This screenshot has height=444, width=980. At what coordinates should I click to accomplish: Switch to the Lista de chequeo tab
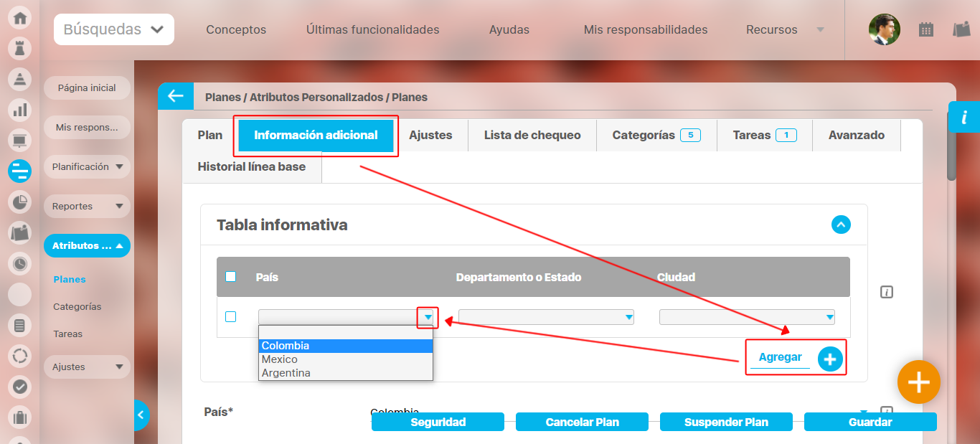click(532, 135)
